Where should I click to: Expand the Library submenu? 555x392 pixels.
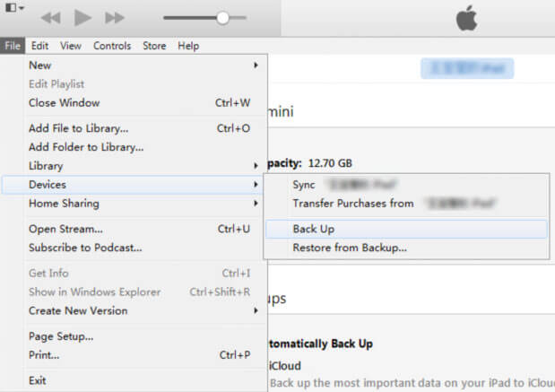point(143,166)
